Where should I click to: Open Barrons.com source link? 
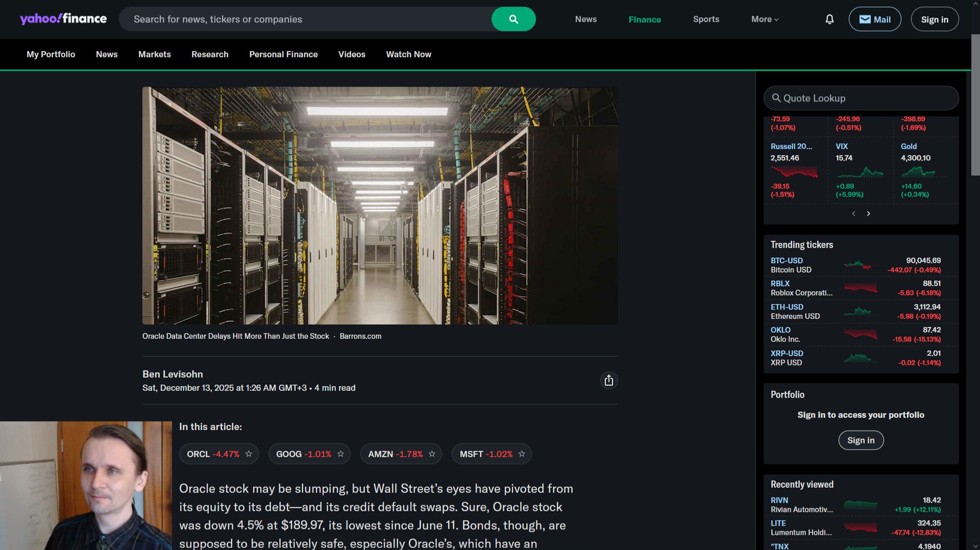(x=360, y=336)
